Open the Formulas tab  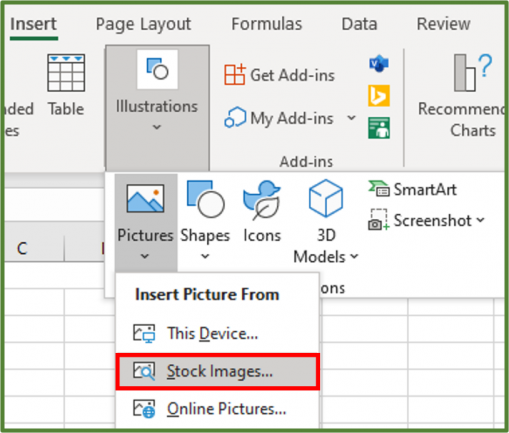coord(267,24)
